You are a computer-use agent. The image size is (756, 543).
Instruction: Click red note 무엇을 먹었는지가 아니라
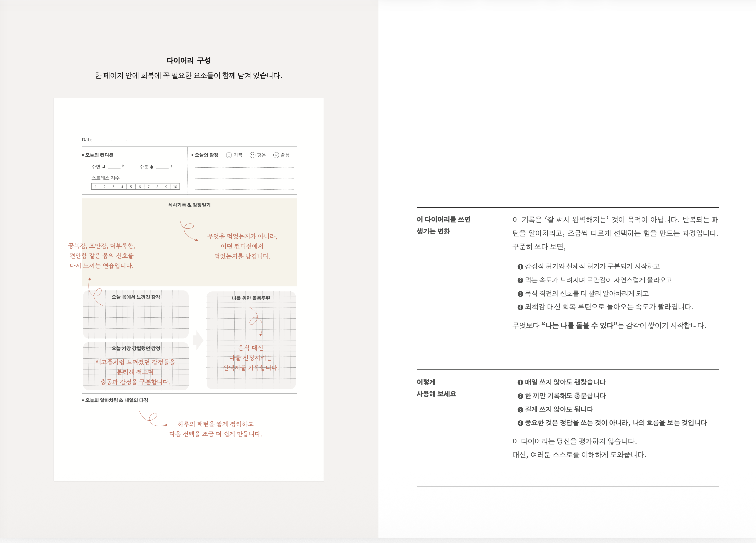(x=242, y=246)
